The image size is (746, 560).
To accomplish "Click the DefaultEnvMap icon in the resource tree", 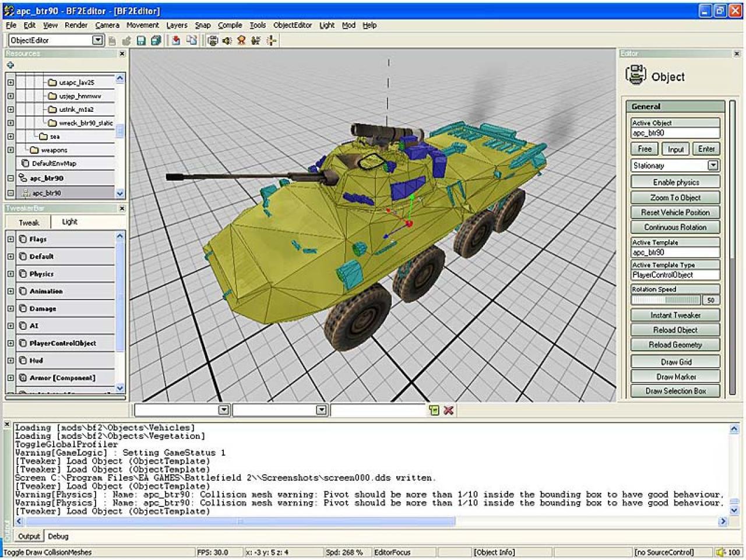I will [25, 163].
